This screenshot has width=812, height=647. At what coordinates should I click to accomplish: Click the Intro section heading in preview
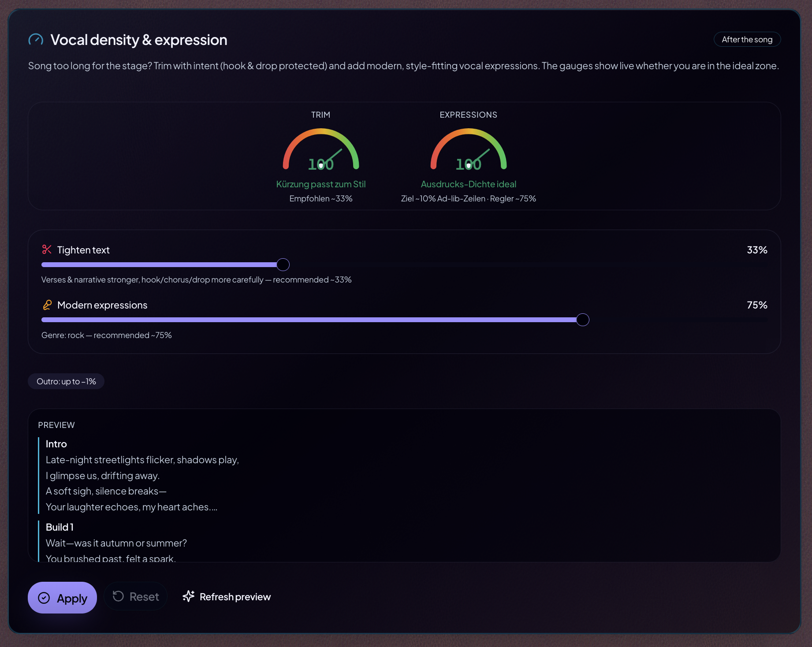point(56,444)
